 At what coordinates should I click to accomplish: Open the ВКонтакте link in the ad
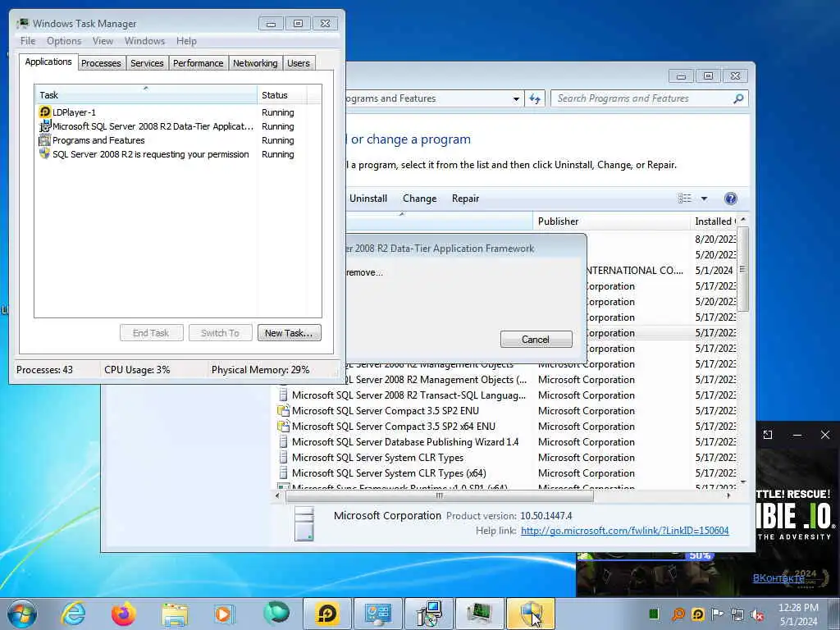[778, 578]
